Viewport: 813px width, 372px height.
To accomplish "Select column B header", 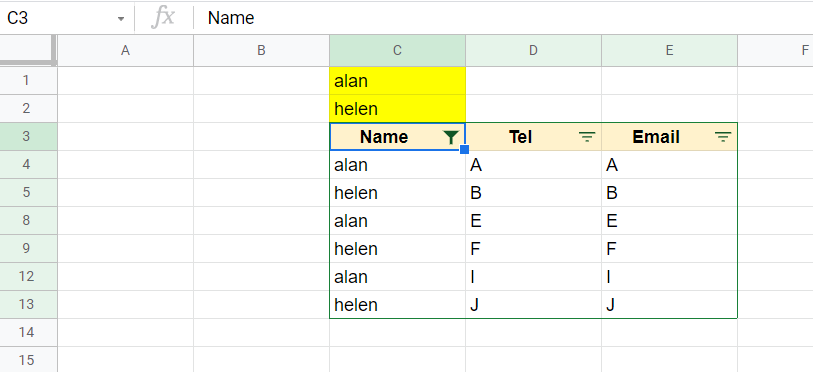I will [261, 50].
